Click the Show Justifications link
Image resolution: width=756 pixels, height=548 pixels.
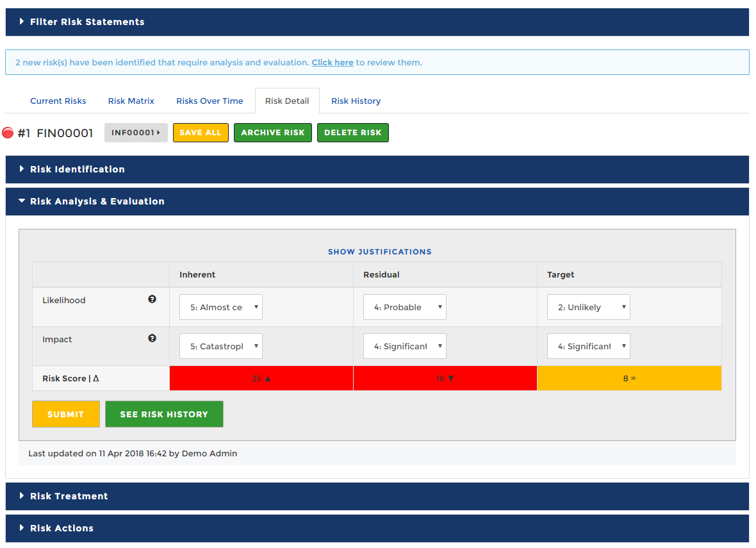coord(379,252)
